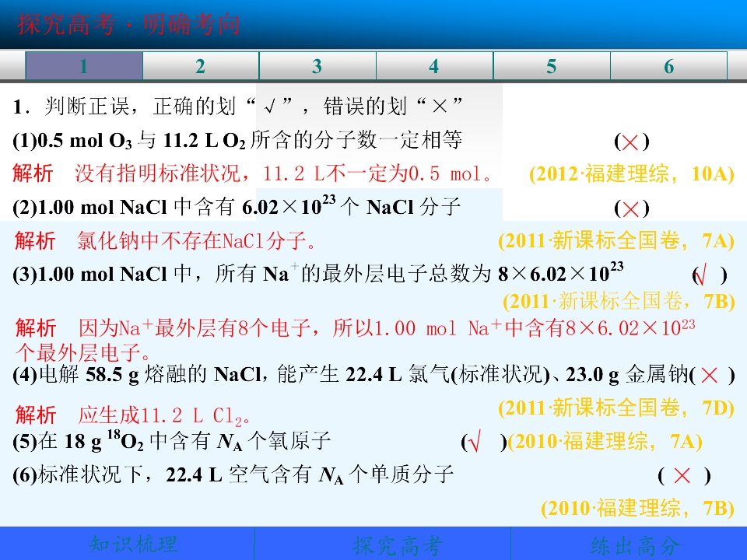Select numbered tab 5
Viewport: 747px width, 560px height.
click(x=552, y=65)
